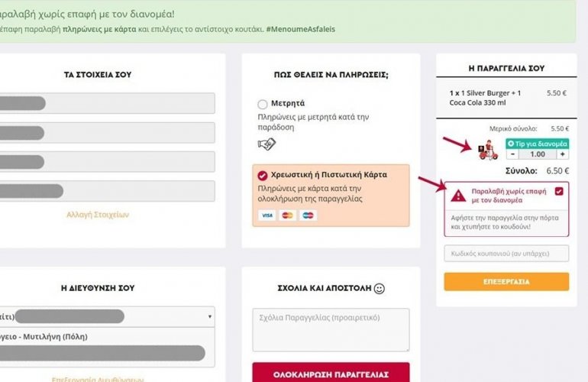
Task: Click the orange ΕΠΕΞΕΡΓΑΣΙΑ button
Action: tap(506, 281)
